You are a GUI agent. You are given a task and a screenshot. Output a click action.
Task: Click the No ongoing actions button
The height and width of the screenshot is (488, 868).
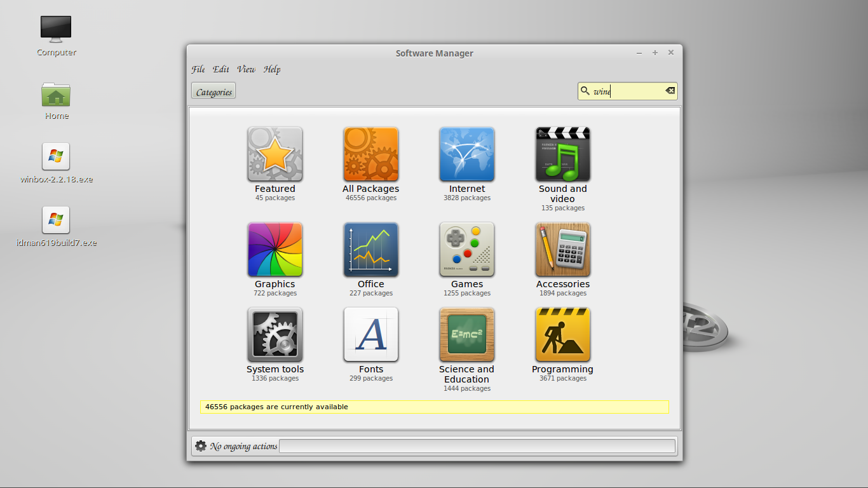pyautogui.click(x=236, y=446)
